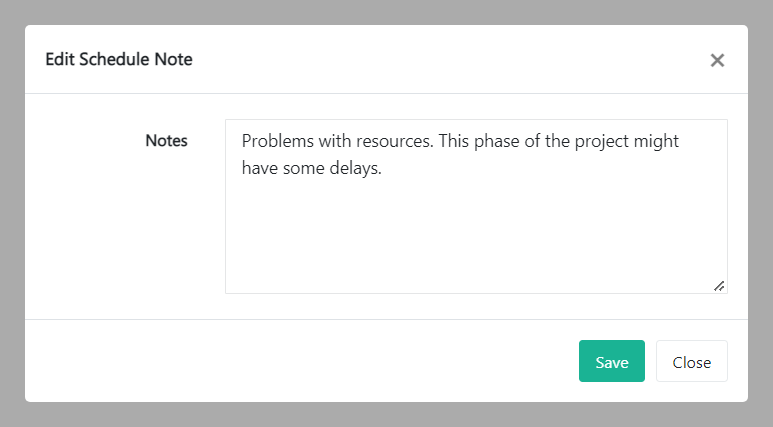Place cursor on the word resources
The height and width of the screenshot is (427, 773).
point(394,141)
